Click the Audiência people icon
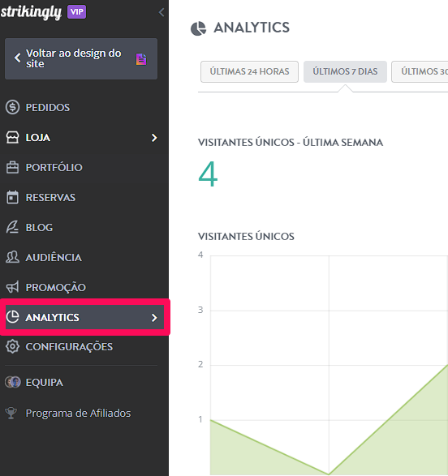The width and height of the screenshot is (448, 476). (12, 257)
